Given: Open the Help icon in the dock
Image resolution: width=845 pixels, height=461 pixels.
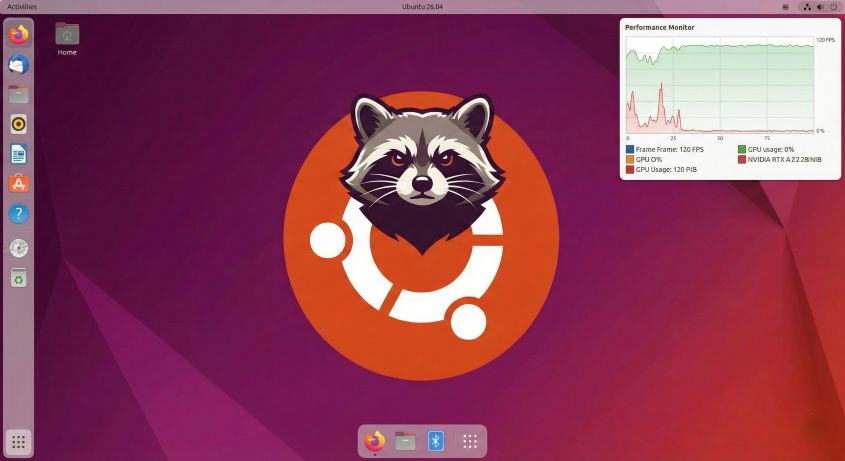Looking at the screenshot, I should pos(18,214).
